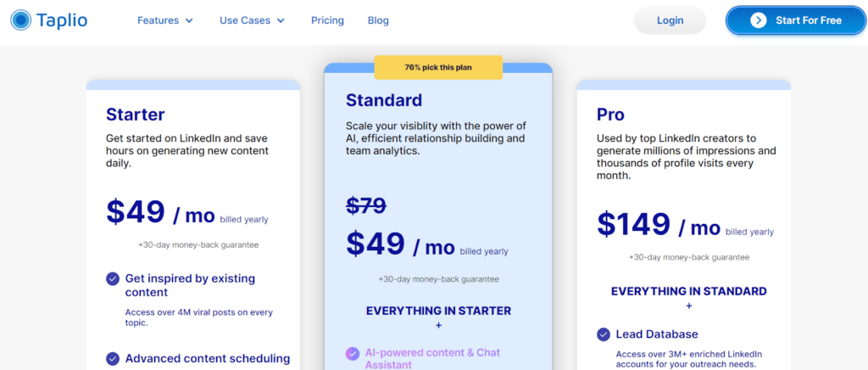Click the 76% pick this plan badge

click(x=438, y=68)
